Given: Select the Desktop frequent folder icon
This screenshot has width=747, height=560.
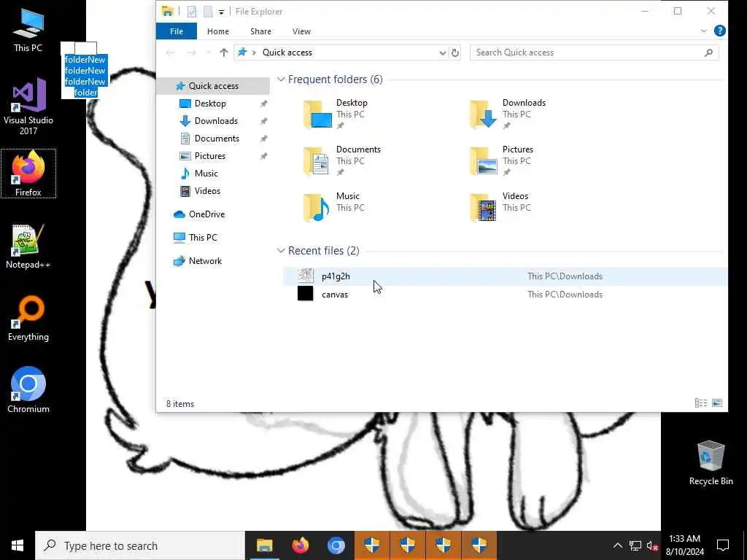Looking at the screenshot, I should click(318, 114).
